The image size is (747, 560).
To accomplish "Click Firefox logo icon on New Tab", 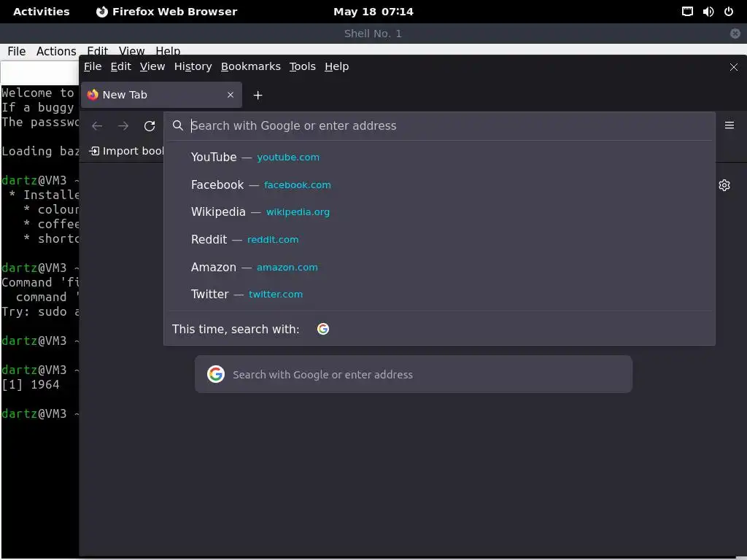I will 93,95.
